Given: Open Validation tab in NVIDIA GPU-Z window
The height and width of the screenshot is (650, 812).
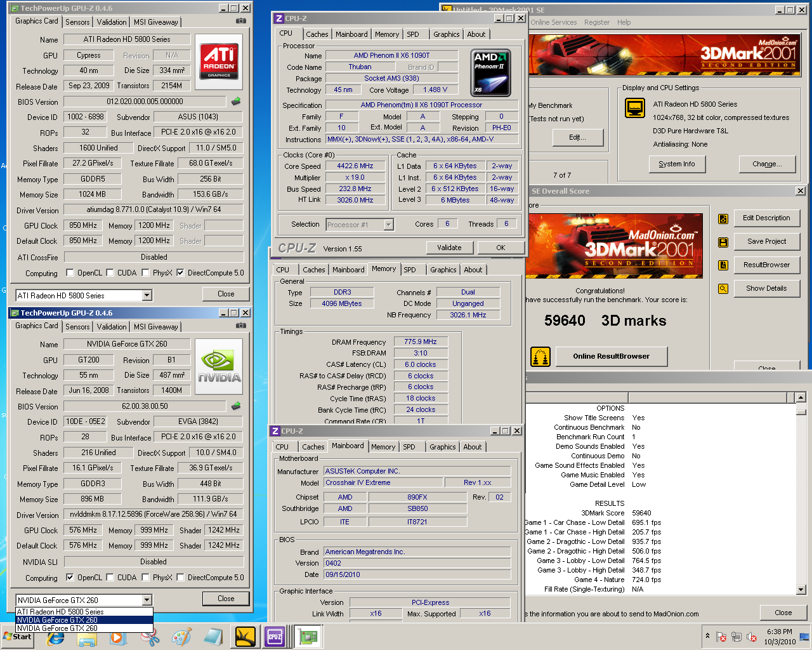Looking at the screenshot, I should point(112,327).
